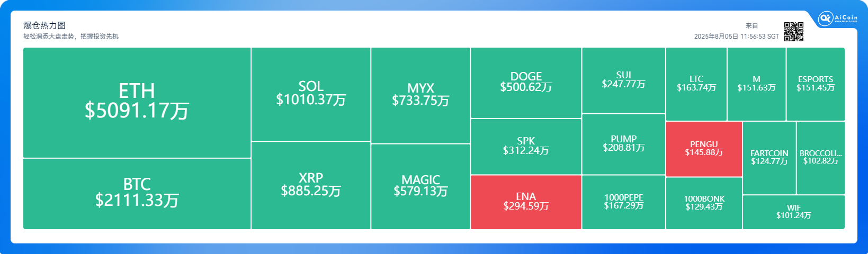Select the ETH liquidation tile

click(137, 102)
